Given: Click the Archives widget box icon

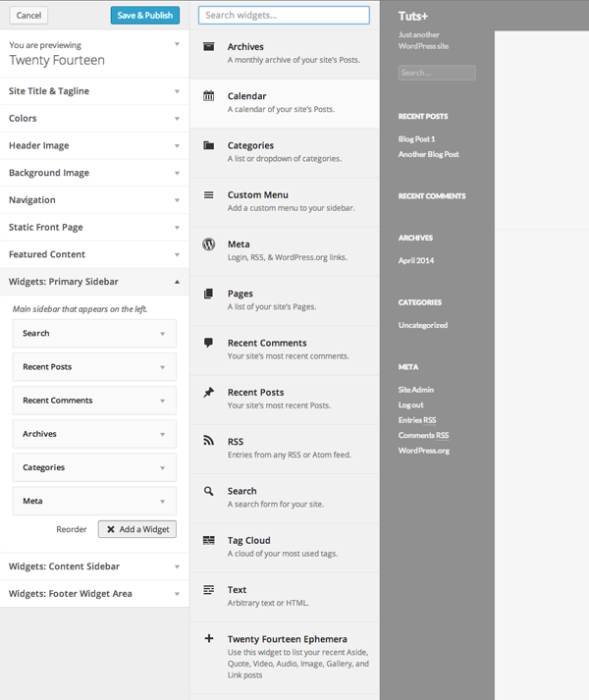Looking at the screenshot, I should [208, 46].
